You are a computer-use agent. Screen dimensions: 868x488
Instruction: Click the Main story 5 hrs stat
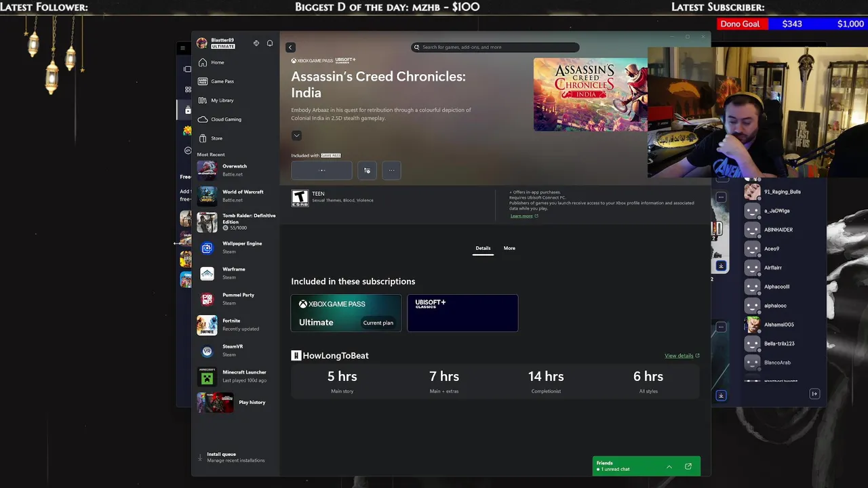(342, 382)
